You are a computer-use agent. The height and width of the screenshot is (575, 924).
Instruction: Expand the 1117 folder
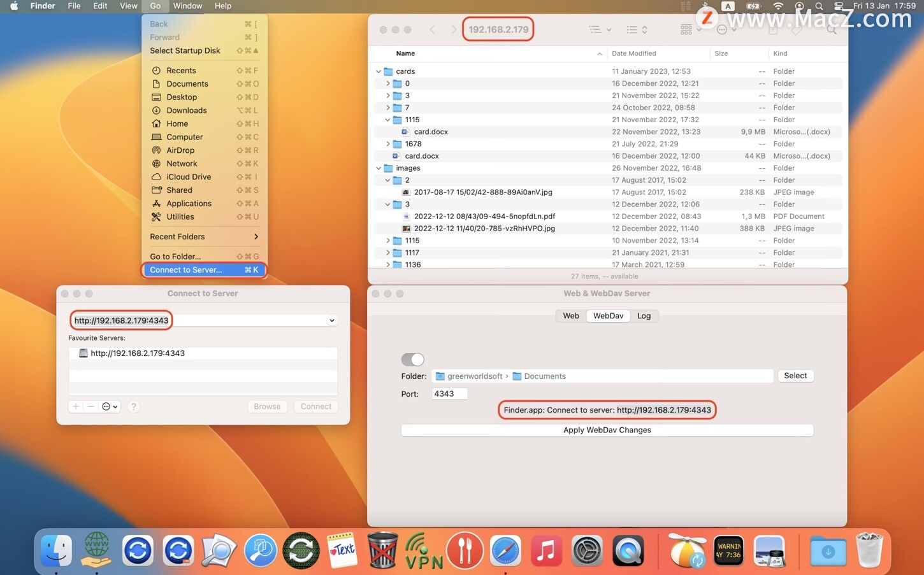point(387,253)
